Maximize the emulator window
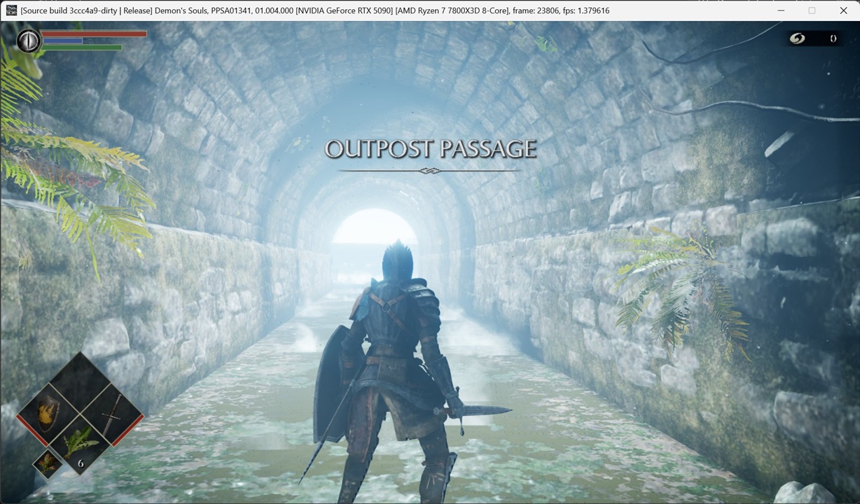The image size is (860, 504). [812, 10]
